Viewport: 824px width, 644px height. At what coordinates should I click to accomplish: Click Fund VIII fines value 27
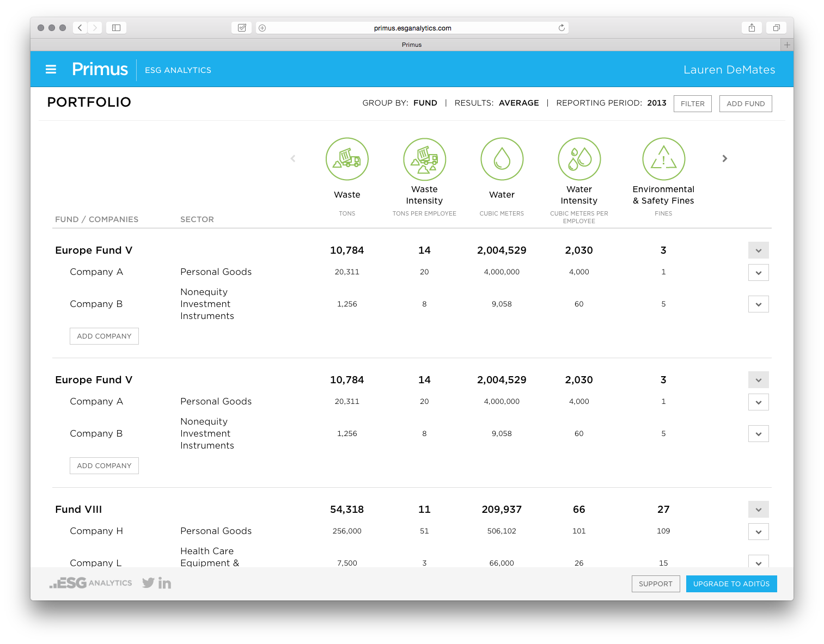tap(663, 510)
